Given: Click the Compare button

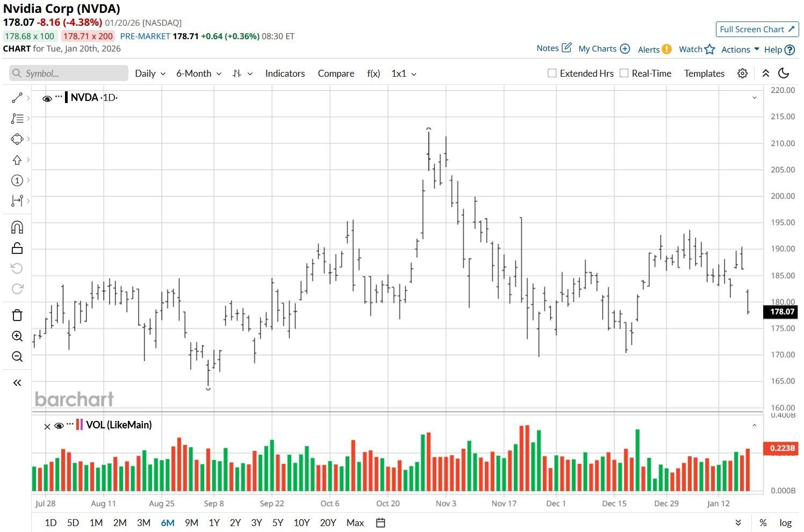Looking at the screenshot, I should pos(336,74).
